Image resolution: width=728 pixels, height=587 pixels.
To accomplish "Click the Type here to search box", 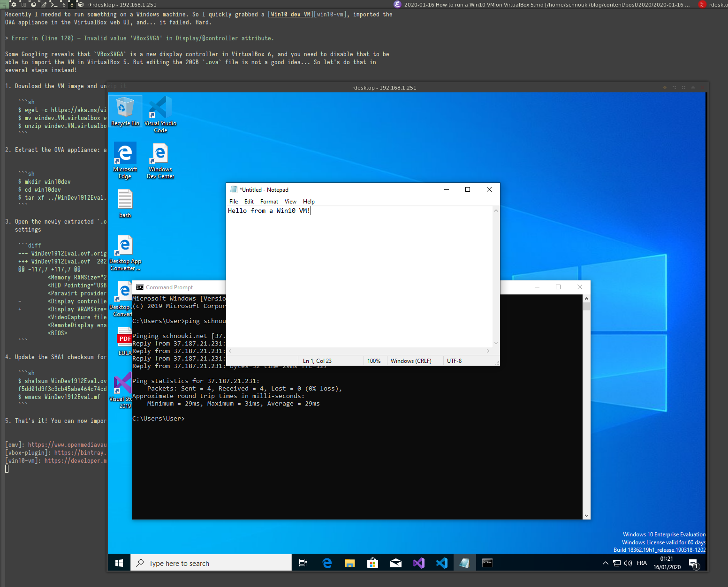I will tap(211, 563).
